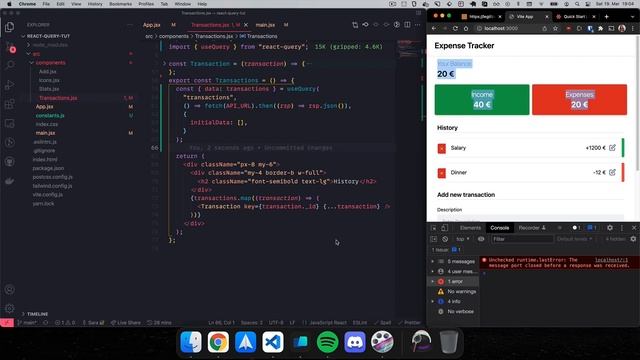Clear console with the ban icon
The height and width of the screenshot is (360, 640).
[445, 239]
